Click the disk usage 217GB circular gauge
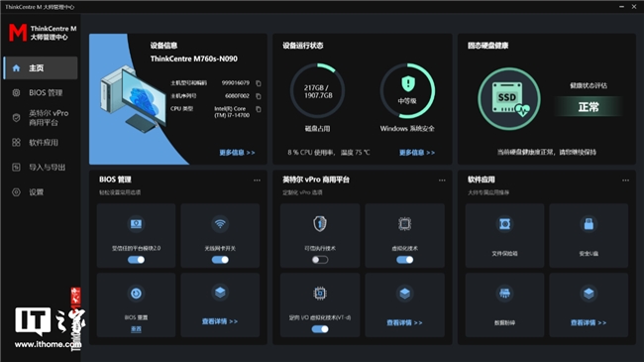Viewport: 644px width, 362px height. (317, 91)
